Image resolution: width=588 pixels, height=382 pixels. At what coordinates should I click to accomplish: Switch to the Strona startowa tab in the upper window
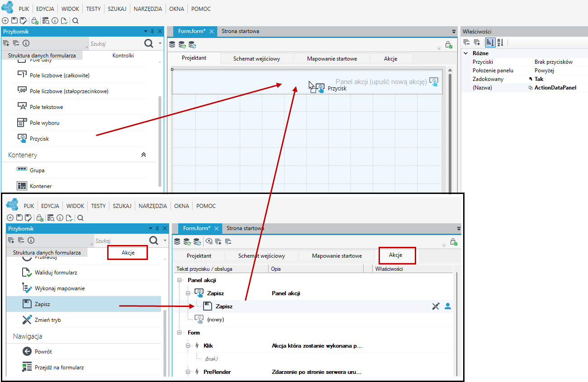point(240,31)
